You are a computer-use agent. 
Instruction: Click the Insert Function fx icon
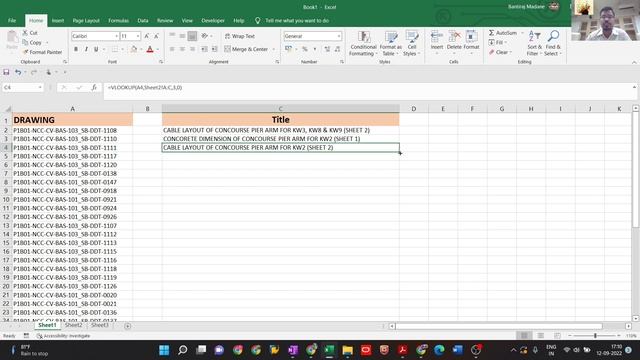[94, 87]
